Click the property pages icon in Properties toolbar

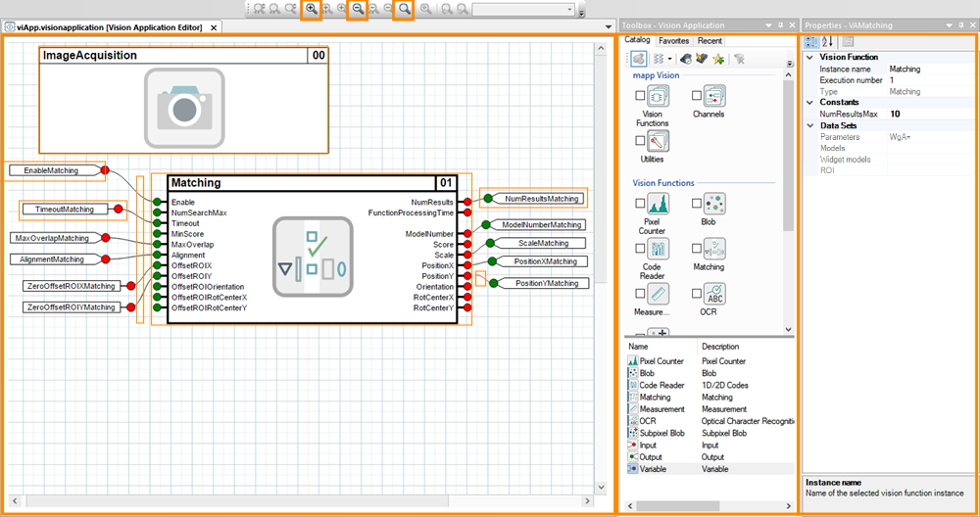[848, 42]
